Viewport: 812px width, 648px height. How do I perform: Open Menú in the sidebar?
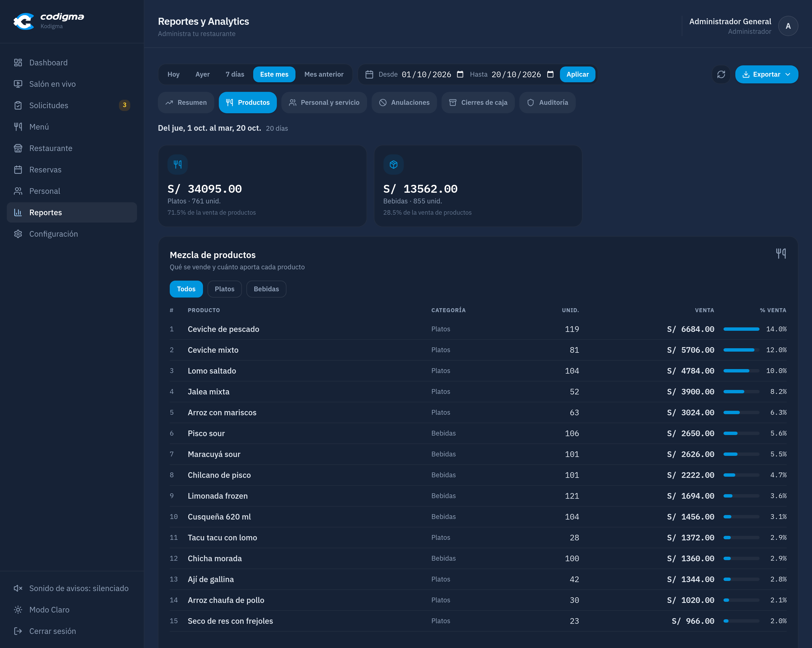pyautogui.click(x=72, y=127)
